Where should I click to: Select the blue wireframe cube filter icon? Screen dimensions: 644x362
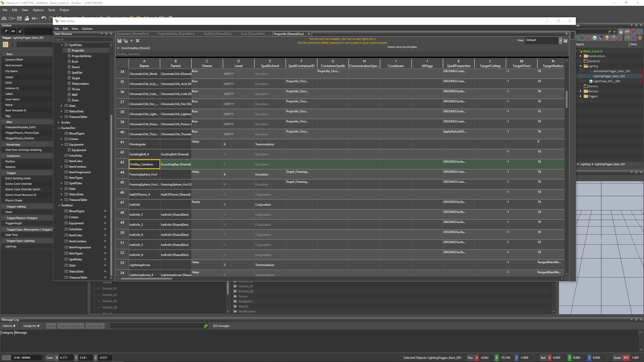(x=582, y=38)
